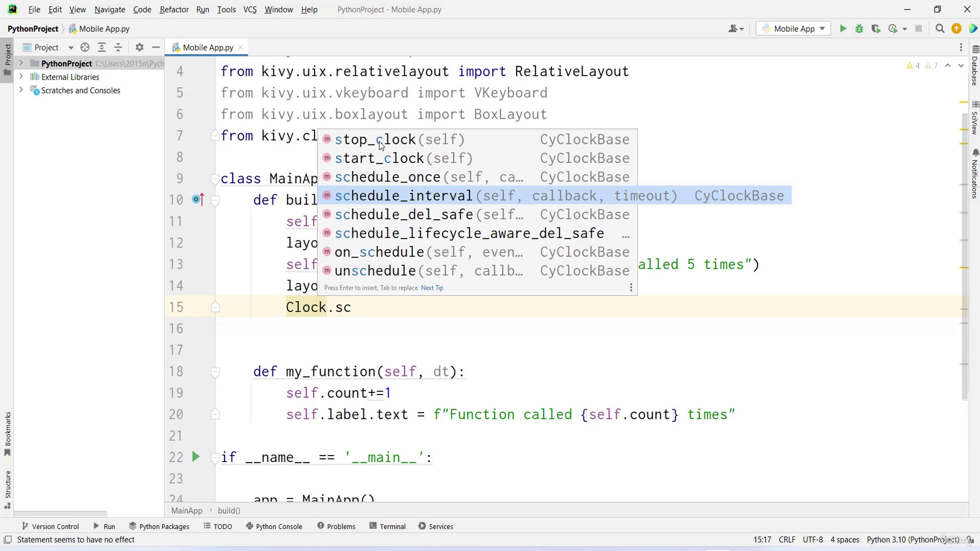Open Search Everywhere magnifier icon
The image size is (980, 551).
pos(940,29)
